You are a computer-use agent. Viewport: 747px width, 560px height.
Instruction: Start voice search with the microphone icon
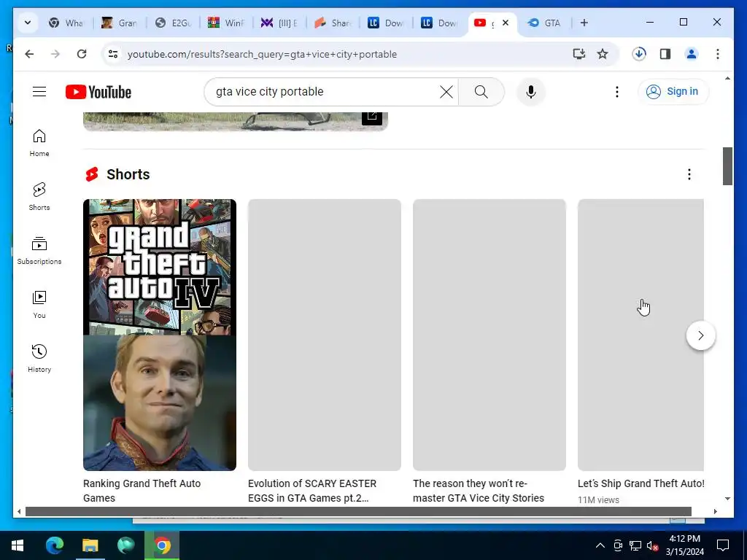click(x=531, y=92)
